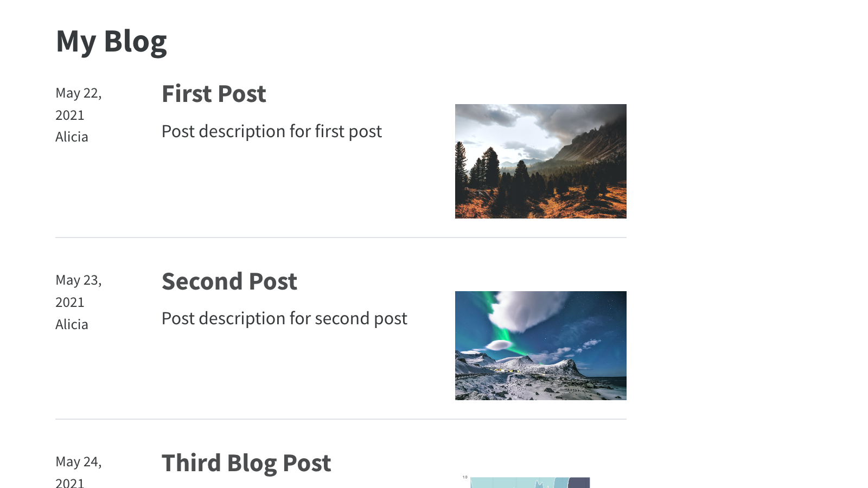This screenshot has width=868, height=488.
Task: Click year 2021 below May 24
Action: tap(70, 483)
